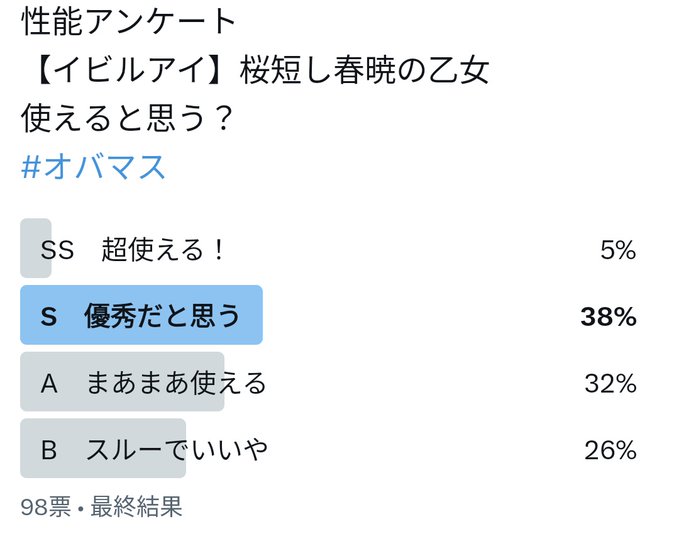Click the 優秀だと思う label text
The image size is (679, 536).
click(162, 316)
